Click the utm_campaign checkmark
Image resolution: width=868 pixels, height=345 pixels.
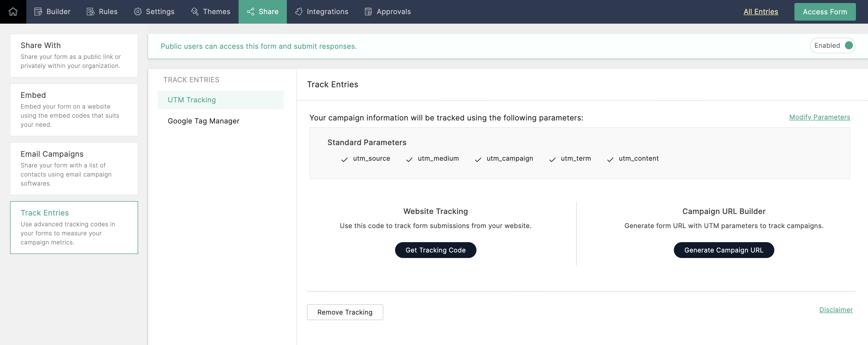(478, 159)
